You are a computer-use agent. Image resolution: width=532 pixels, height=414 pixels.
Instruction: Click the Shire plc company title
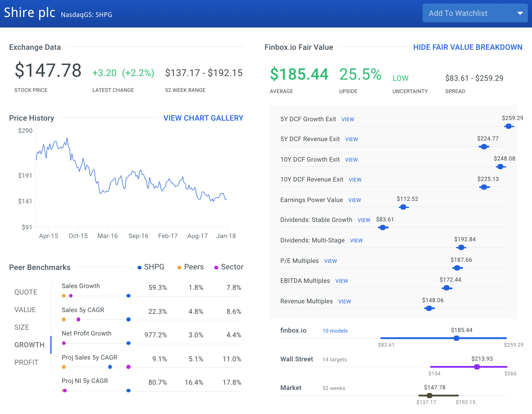point(30,13)
